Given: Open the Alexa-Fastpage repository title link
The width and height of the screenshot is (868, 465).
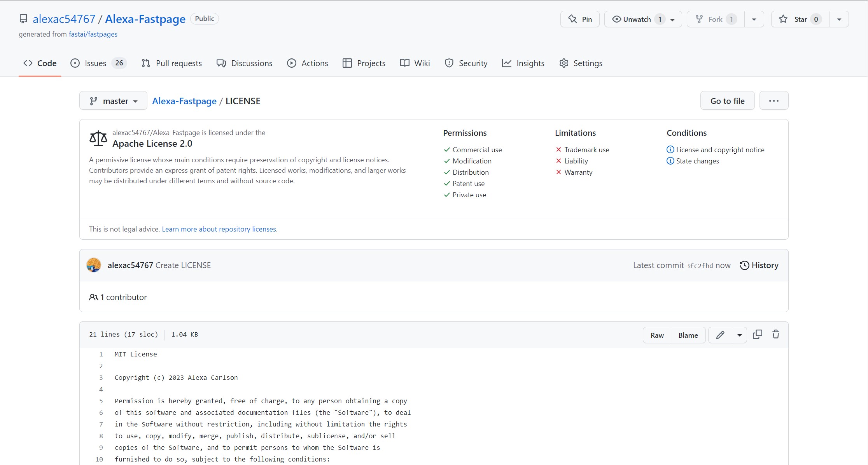Looking at the screenshot, I should click(145, 19).
